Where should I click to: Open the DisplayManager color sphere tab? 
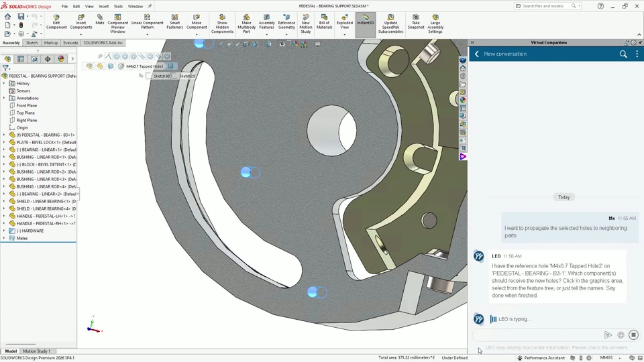pyautogui.click(x=61, y=59)
